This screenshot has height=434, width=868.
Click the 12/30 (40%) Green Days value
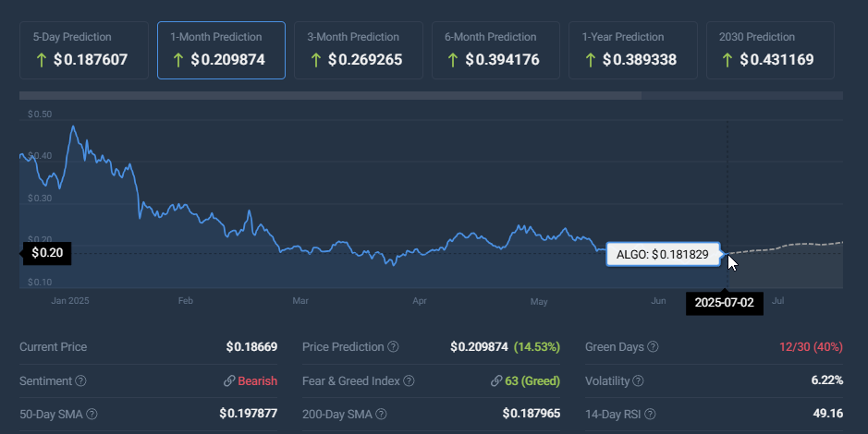(x=811, y=346)
